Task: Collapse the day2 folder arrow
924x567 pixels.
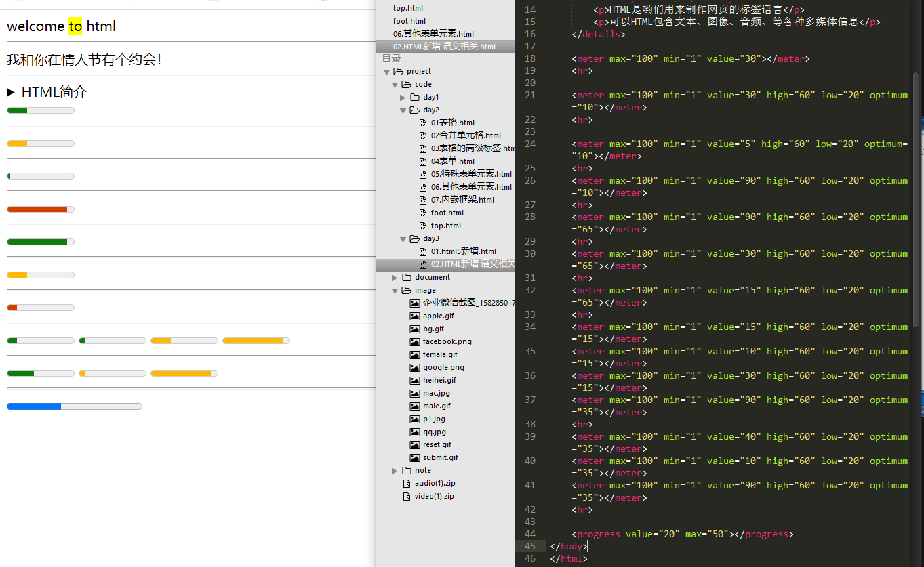Action: pyautogui.click(x=403, y=110)
